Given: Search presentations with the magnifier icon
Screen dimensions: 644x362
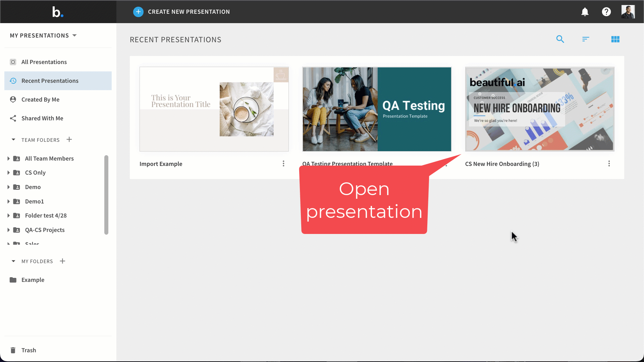Looking at the screenshot, I should click(560, 39).
